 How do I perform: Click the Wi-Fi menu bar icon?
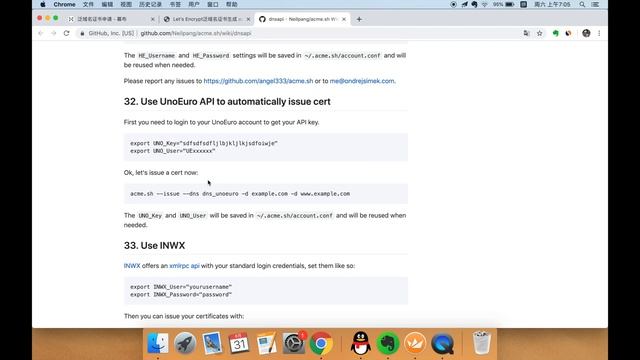(x=484, y=4)
